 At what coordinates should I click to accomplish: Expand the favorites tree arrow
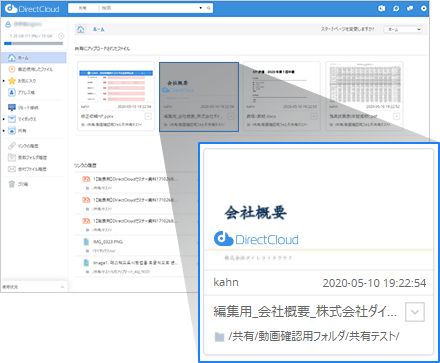(4, 81)
